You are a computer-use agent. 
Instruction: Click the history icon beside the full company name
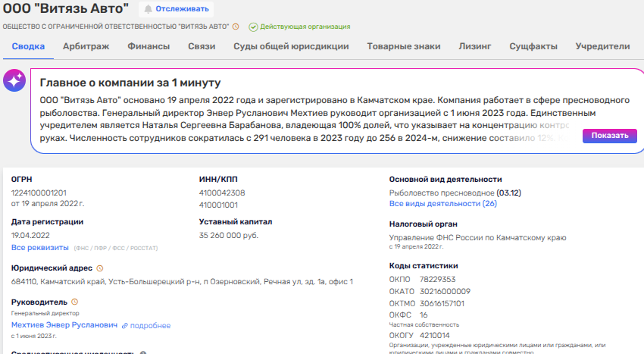[236, 27]
